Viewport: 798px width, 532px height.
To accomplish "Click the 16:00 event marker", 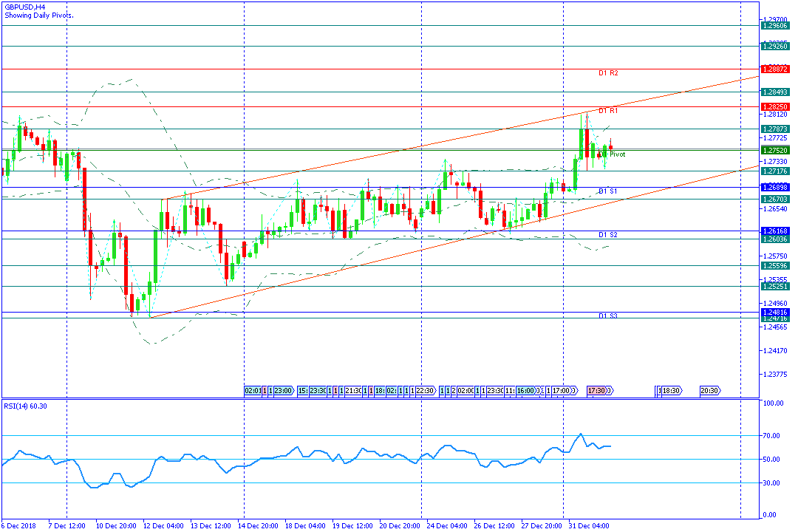I will [528, 391].
